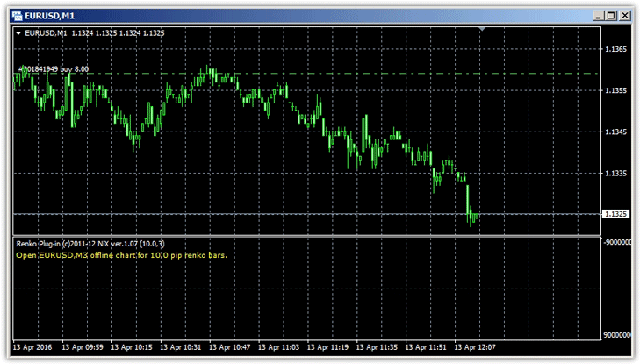Image resolution: width=640 pixels, height=364 pixels.
Task: Click the last green candlestick on the chart
Action: tap(475, 217)
